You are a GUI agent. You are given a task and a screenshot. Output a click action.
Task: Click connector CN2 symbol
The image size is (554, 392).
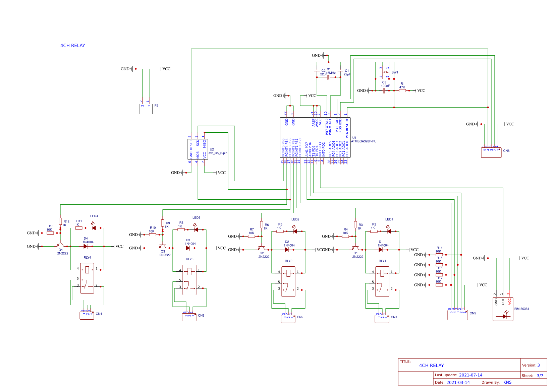(288, 318)
